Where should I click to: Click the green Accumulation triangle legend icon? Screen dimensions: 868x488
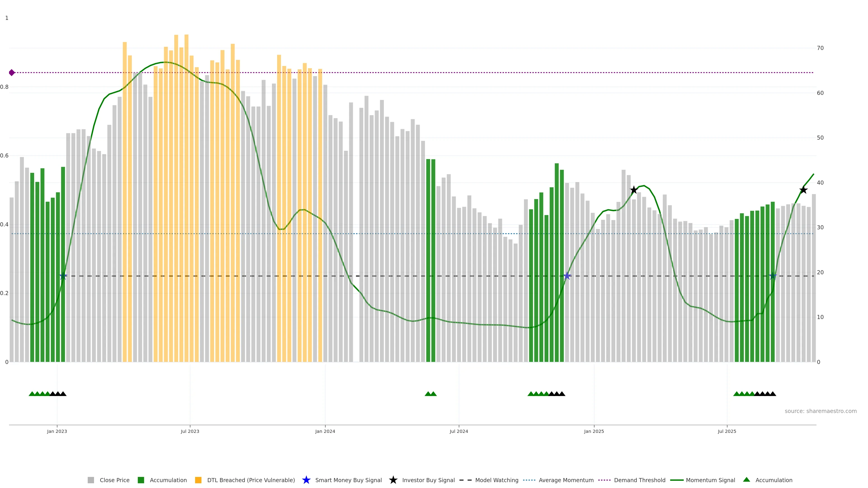click(x=746, y=480)
